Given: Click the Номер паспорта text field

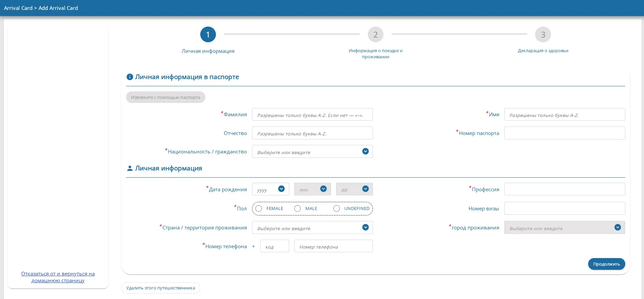Looking at the screenshot, I should tap(564, 133).
